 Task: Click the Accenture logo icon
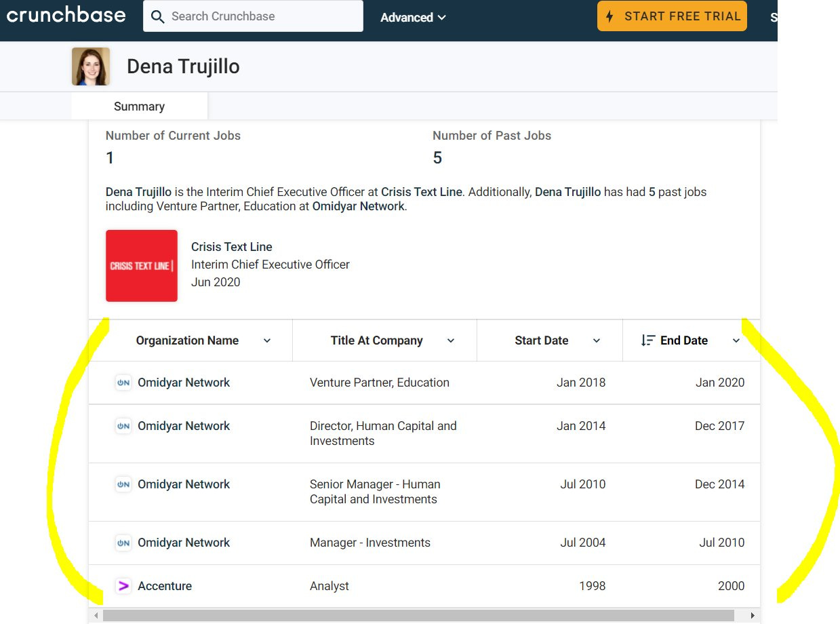click(x=123, y=586)
